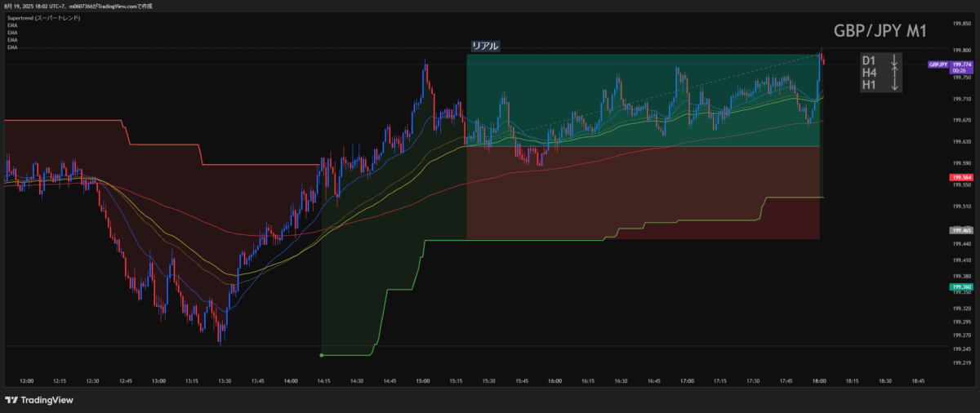Screen dimensions: 980x413
Task: Click the purple GBPJPY symbol price tag
Action: pyautogui.click(x=938, y=64)
